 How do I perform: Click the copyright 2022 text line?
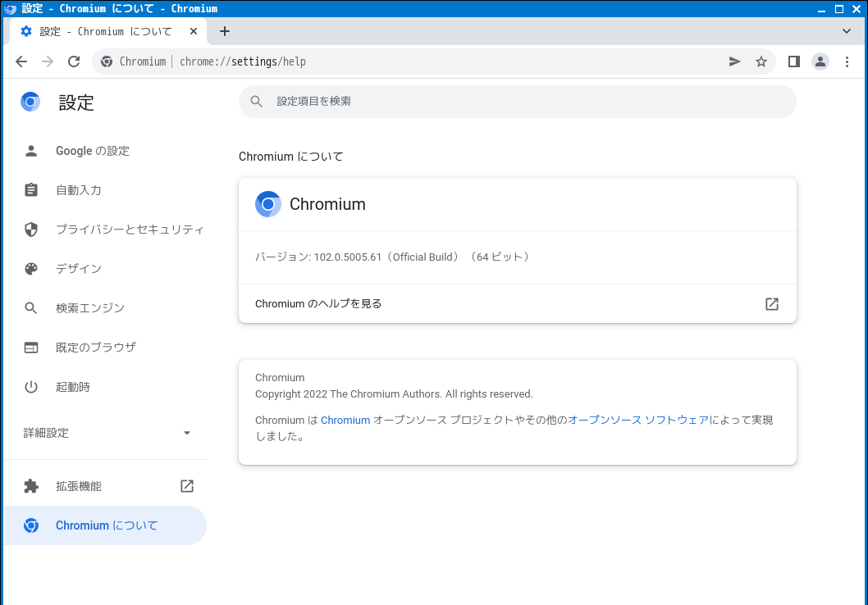point(394,394)
